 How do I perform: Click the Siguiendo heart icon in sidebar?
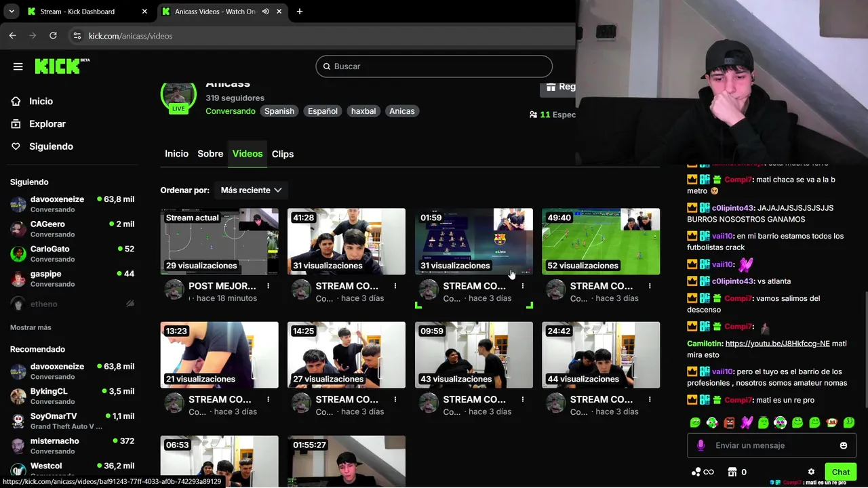[x=16, y=146]
